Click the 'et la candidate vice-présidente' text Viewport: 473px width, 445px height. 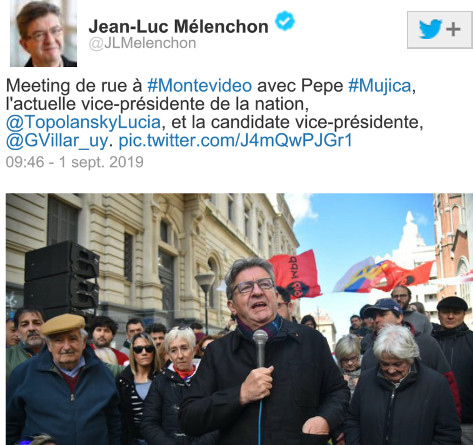click(297, 122)
